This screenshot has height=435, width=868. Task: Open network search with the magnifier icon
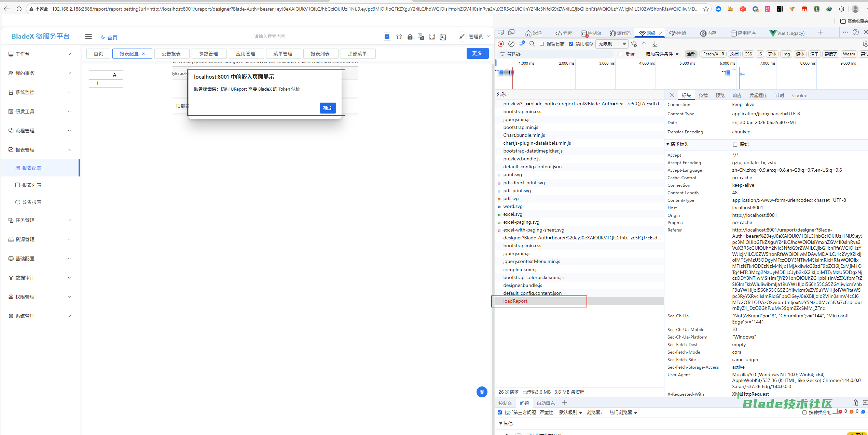pos(532,44)
